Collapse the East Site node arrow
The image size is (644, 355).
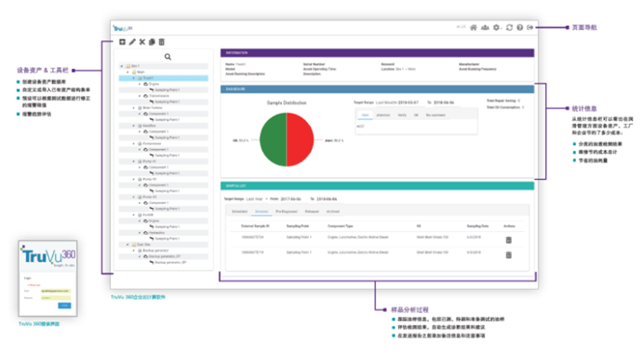coord(127,244)
